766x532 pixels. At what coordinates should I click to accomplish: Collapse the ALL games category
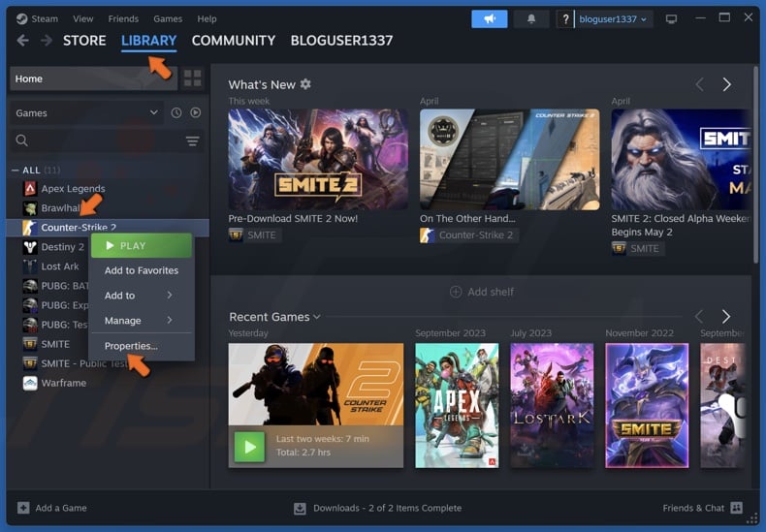(15, 170)
